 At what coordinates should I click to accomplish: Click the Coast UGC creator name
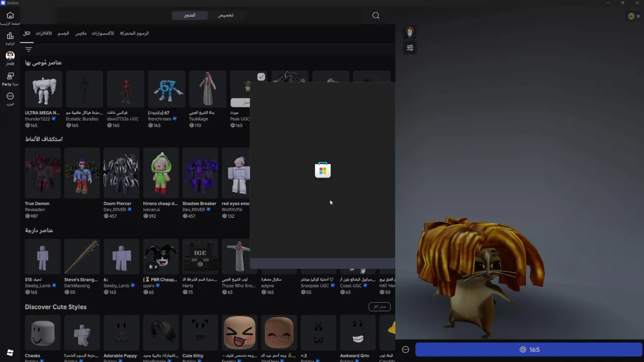352,286
